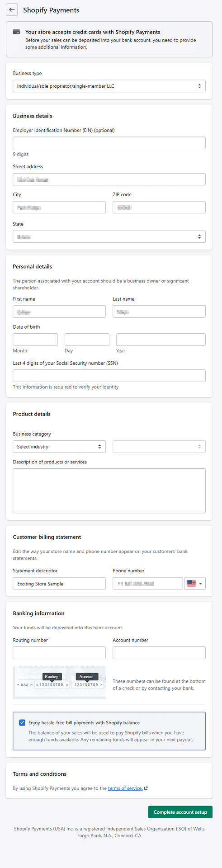Click the Month date of birth field
The height and width of the screenshot is (868, 222).
tap(35, 340)
